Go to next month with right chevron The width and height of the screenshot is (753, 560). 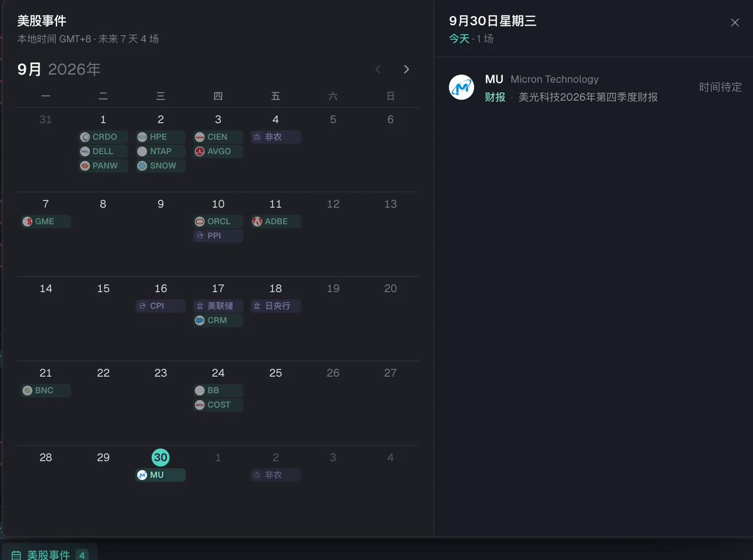click(x=407, y=69)
